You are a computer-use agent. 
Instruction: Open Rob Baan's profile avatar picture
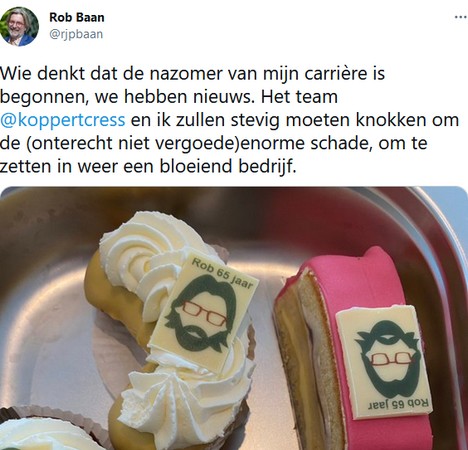[19, 26]
